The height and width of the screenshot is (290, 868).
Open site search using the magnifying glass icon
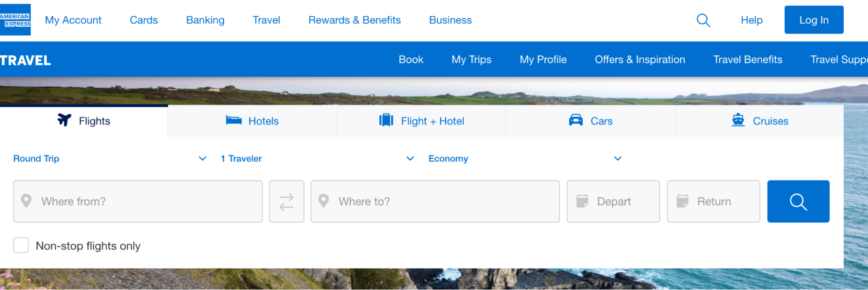[x=703, y=20]
